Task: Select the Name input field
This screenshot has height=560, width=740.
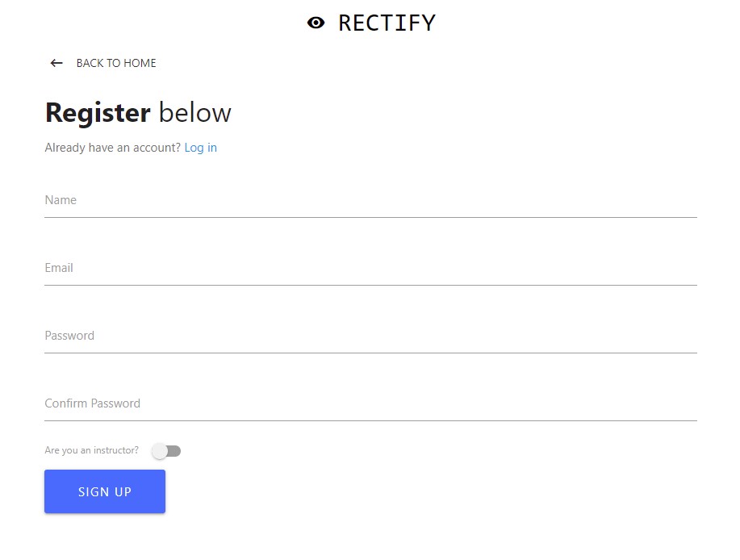Action: click(x=242, y=202)
